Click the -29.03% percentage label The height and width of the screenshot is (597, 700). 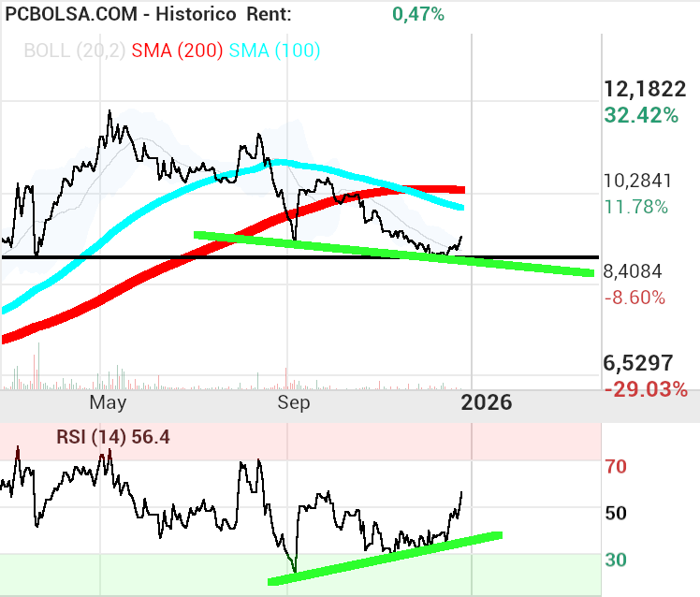646,388
